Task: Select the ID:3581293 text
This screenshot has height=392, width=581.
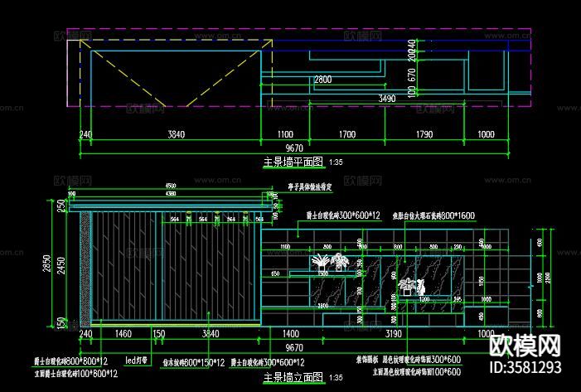Action: (x=525, y=367)
